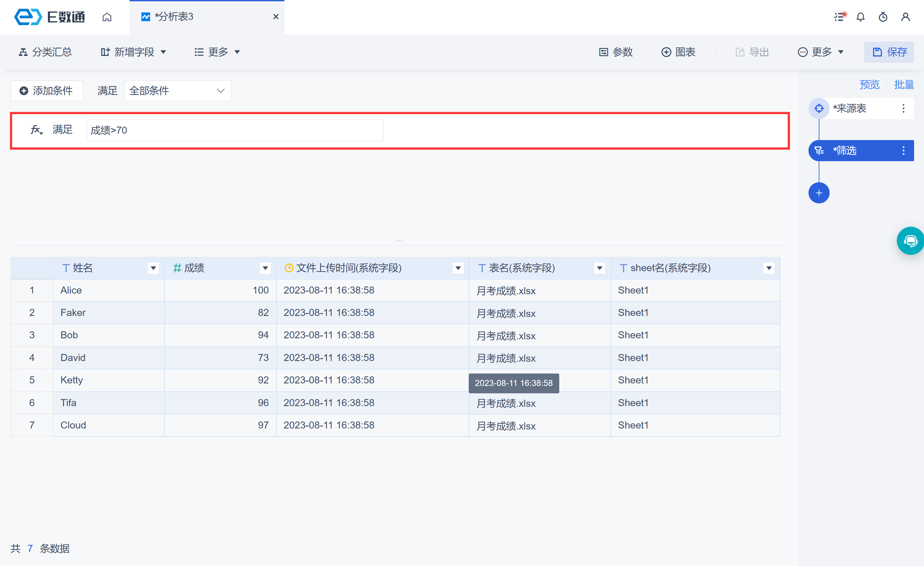Click the 成绩>70 formula input field
The width and height of the screenshot is (924, 566).
pyautogui.click(x=235, y=130)
